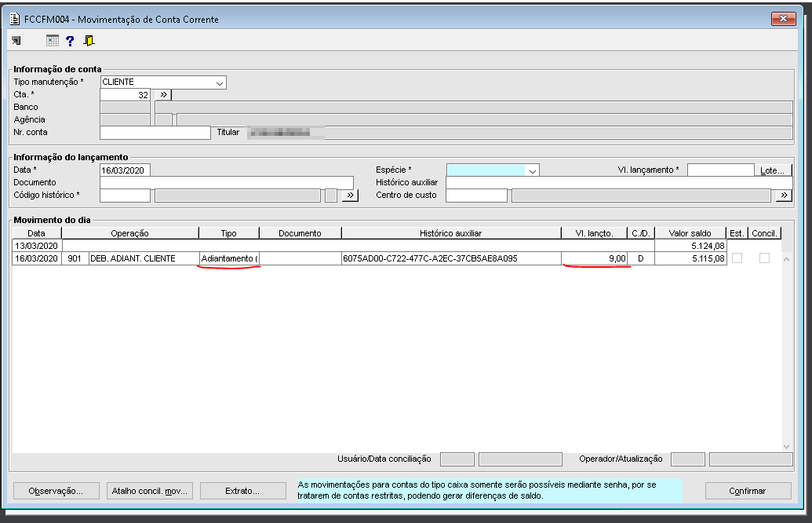Click the Concil. column header

tap(764, 233)
